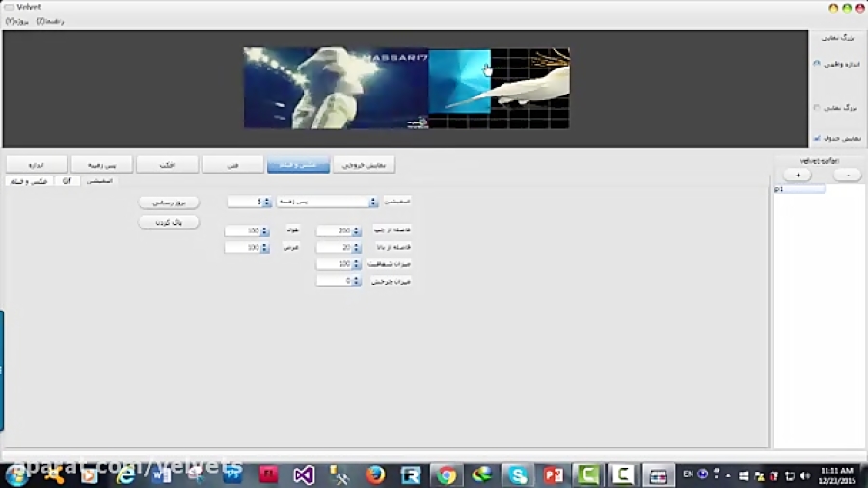Select the 'اندازه واقعی' radio button
The width and height of the screenshot is (868, 488).
pyautogui.click(x=817, y=64)
